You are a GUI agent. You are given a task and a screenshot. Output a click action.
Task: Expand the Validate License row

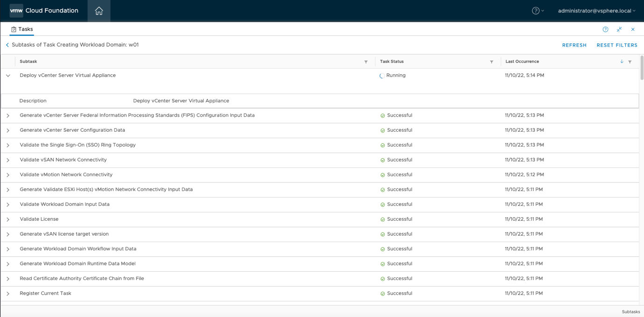pos(8,219)
